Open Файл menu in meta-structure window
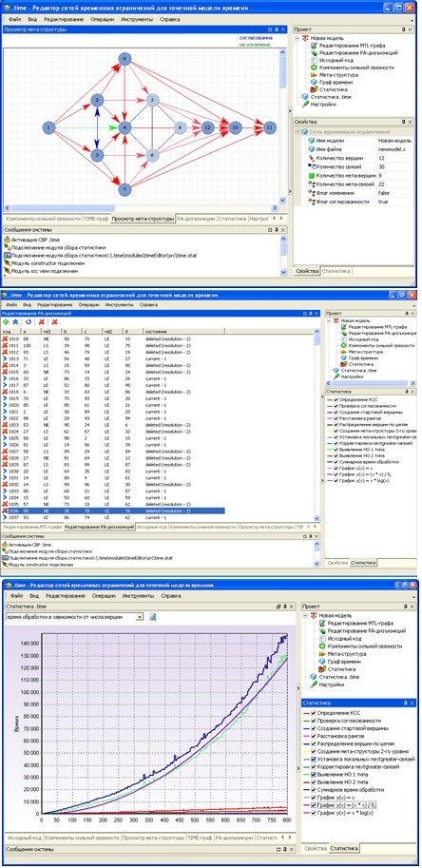Screen dimensions: 422x868 coord(15,19)
